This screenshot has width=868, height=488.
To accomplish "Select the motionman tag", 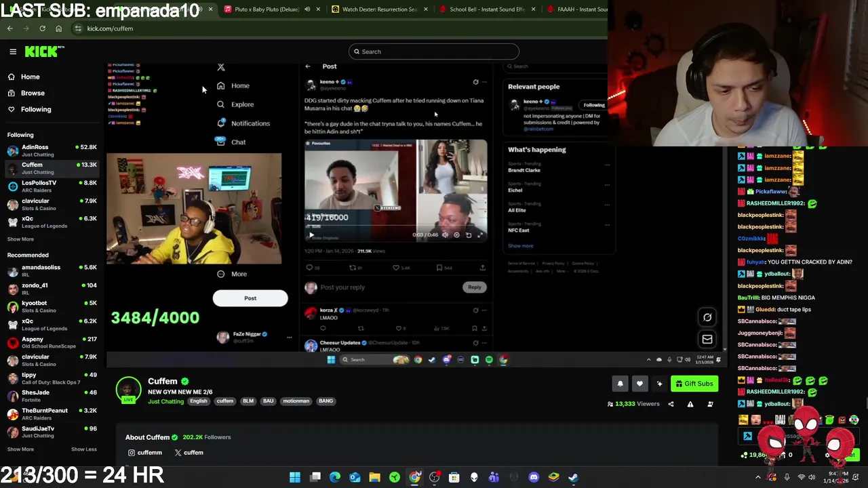I will pyautogui.click(x=296, y=401).
